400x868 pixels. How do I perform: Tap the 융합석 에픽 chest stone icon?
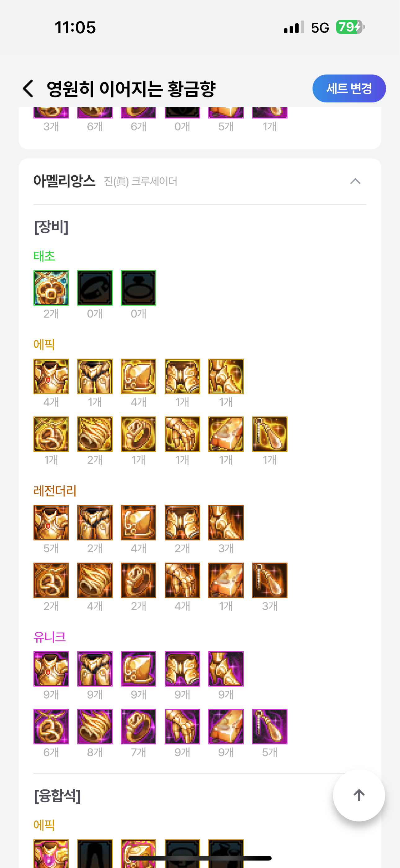pos(51,853)
